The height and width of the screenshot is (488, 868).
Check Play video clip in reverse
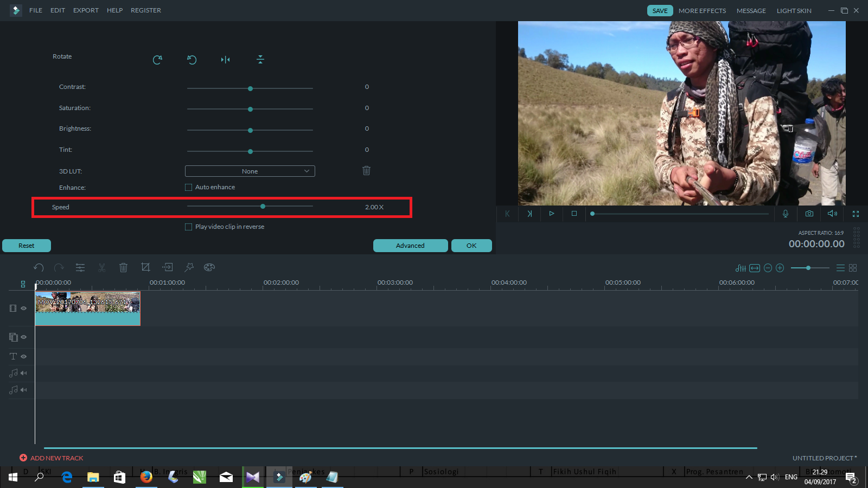tap(188, 227)
